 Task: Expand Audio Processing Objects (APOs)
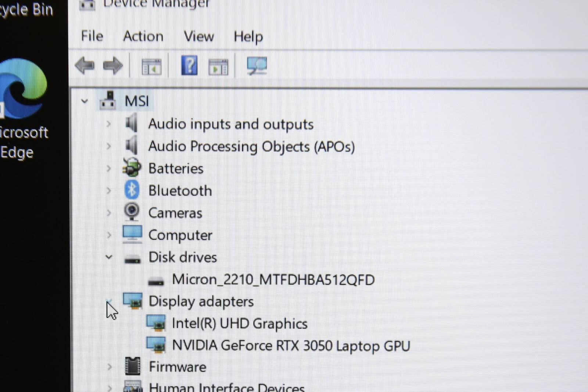(x=109, y=146)
